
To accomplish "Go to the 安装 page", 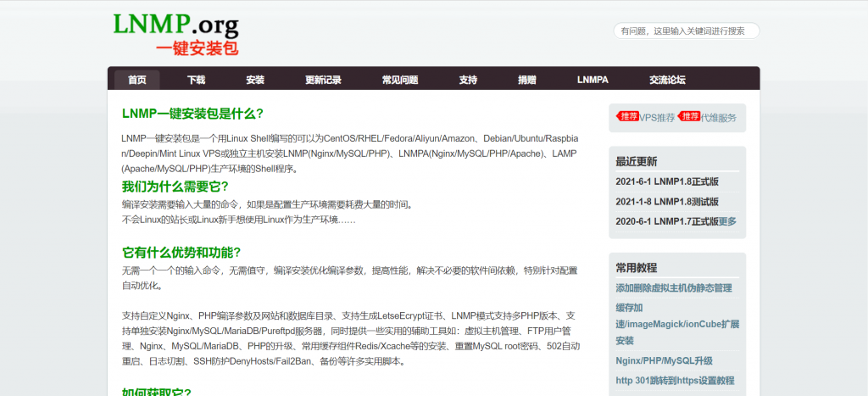I will pos(255,80).
